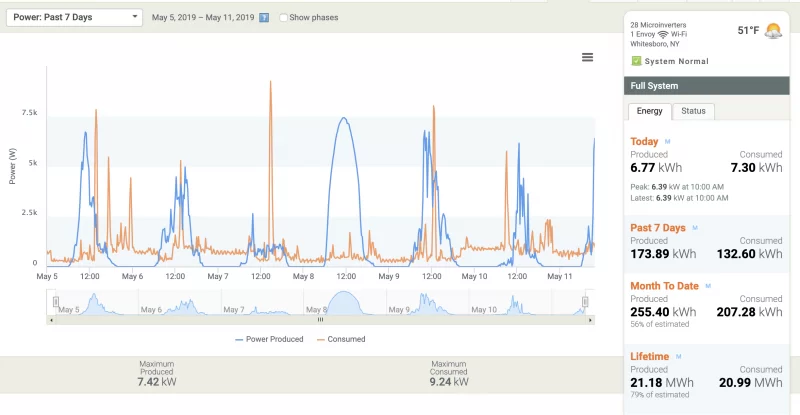Click the weather cloud-sun icon
The image size is (800, 415).
tap(773, 31)
